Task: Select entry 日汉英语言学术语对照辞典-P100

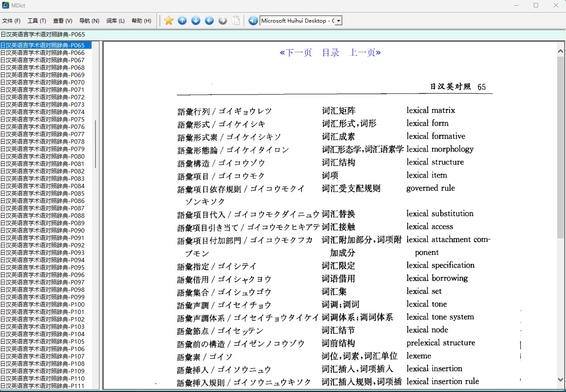Action: (45, 304)
